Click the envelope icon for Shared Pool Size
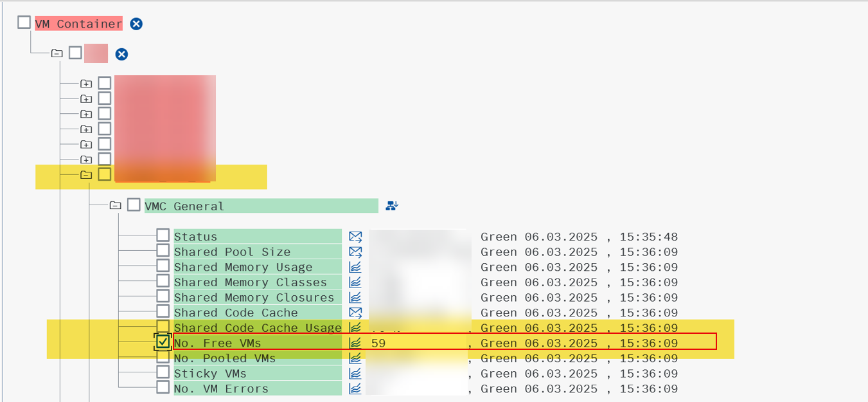The height and width of the screenshot is (402, 868). pos(355,251)
